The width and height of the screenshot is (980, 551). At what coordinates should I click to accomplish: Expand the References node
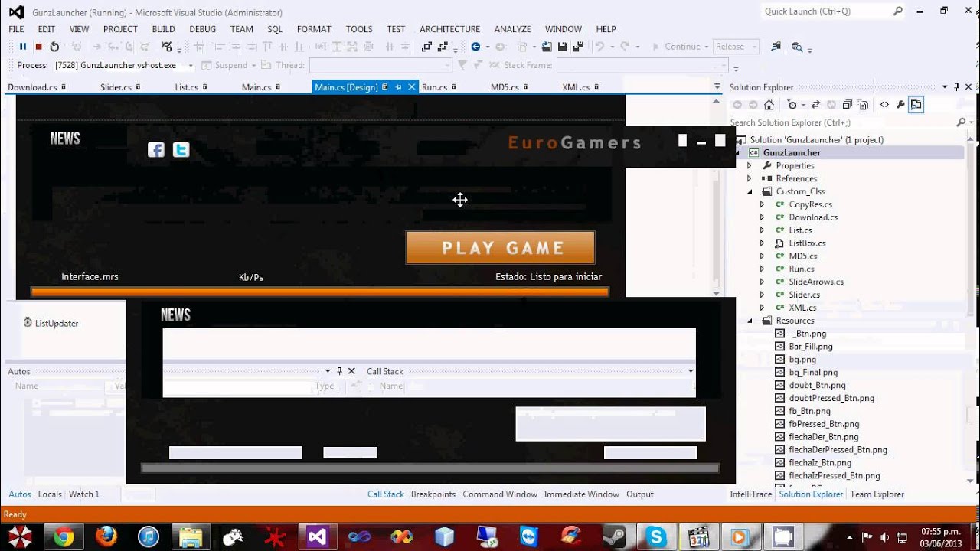click(749, 178)
